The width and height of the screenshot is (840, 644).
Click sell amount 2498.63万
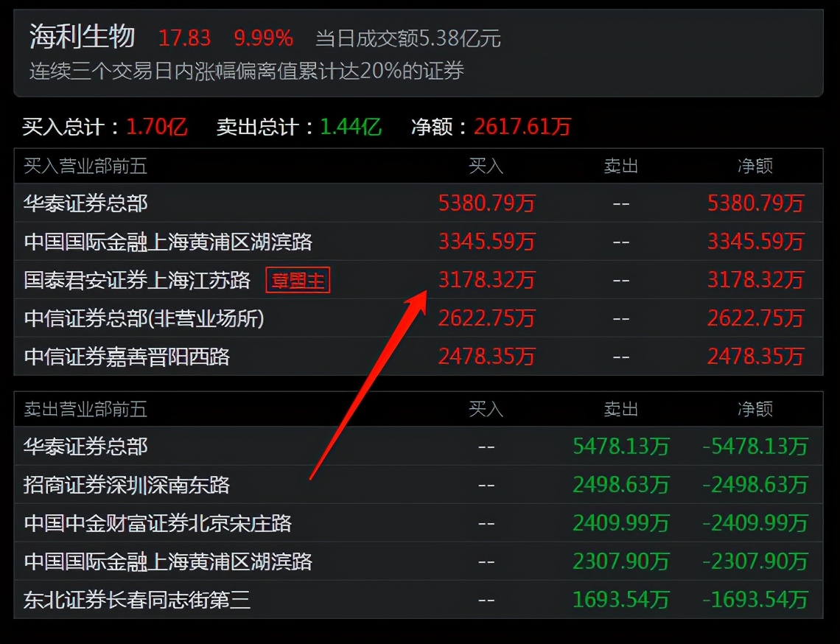tap(621, 486)
